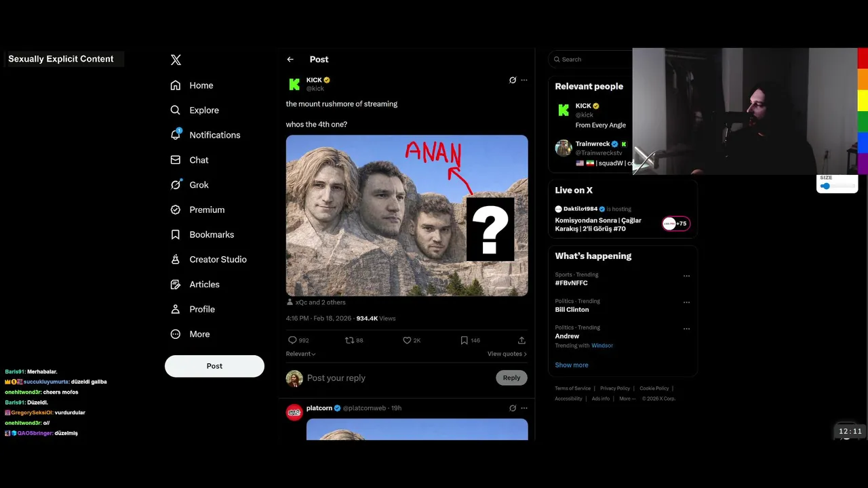Click your profile avatar beside reply box
The height and width of the screenshot is (488, 868).
pyautogui.click(x=294, y=378)
